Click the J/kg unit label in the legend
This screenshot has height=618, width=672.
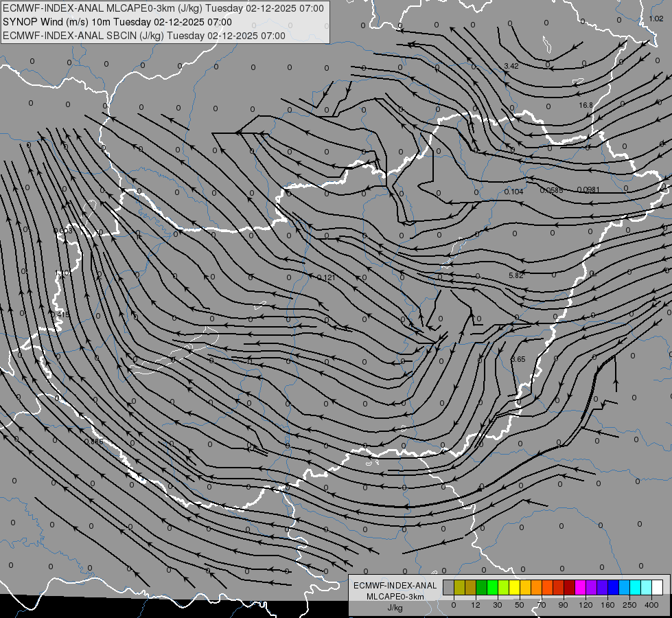395,607
